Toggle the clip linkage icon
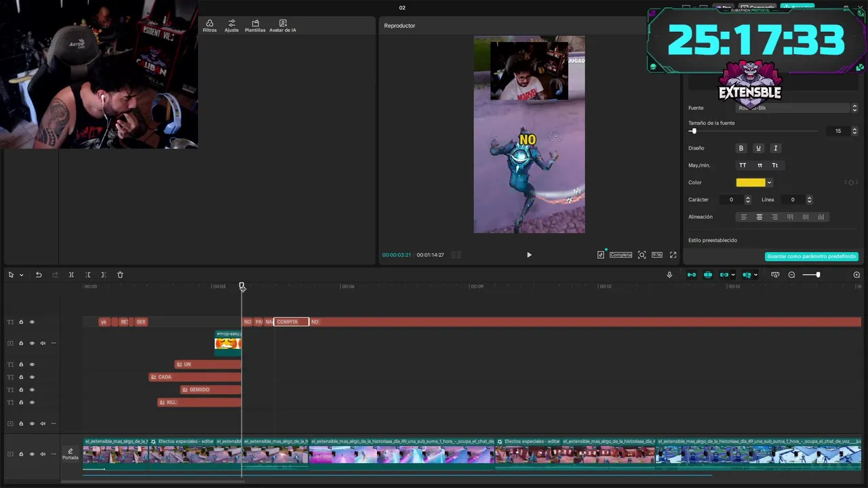 [x=724, y=274]
